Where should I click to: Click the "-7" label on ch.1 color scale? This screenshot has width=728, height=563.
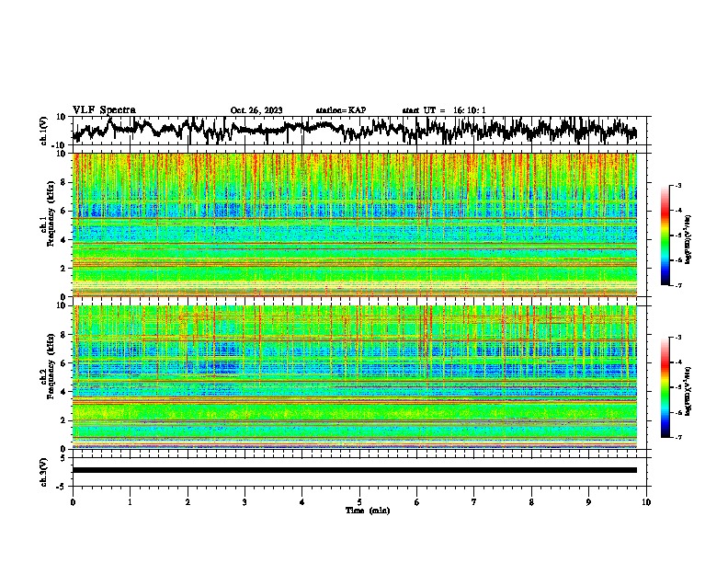tap(678, 285)
